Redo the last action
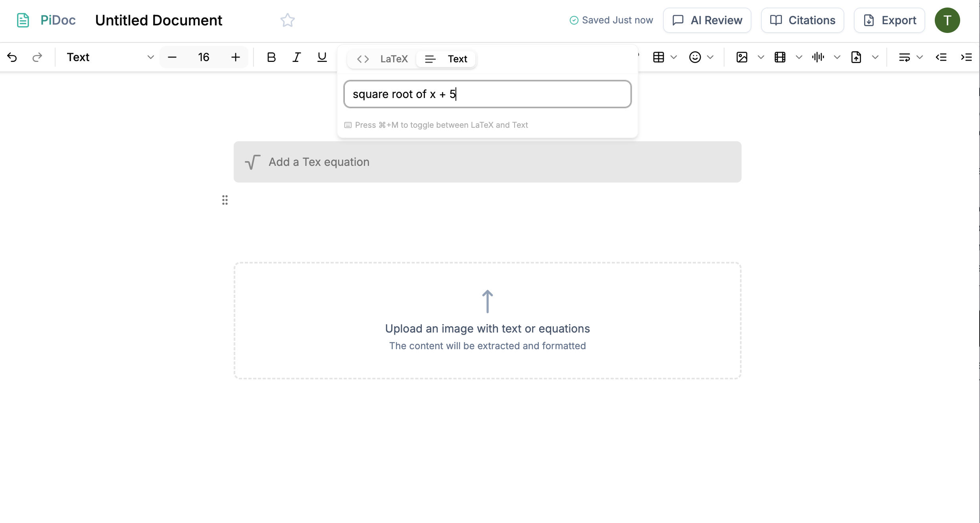This screenshot has width=980, height=523. tap(37, 57)
